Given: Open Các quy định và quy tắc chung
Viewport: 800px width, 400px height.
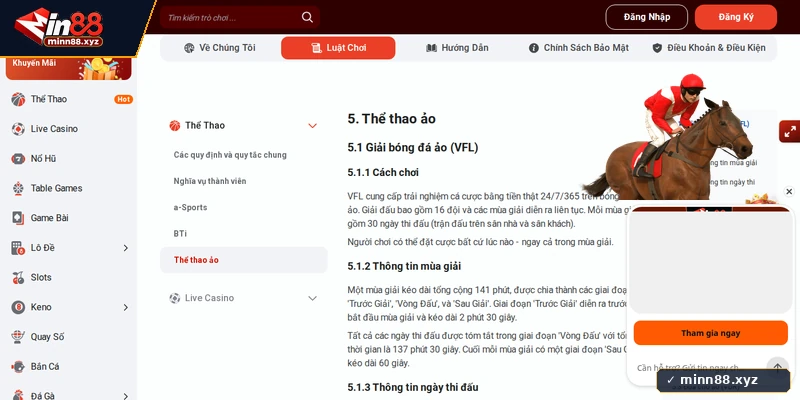Looking at the screenshot, I should point(230,155).
